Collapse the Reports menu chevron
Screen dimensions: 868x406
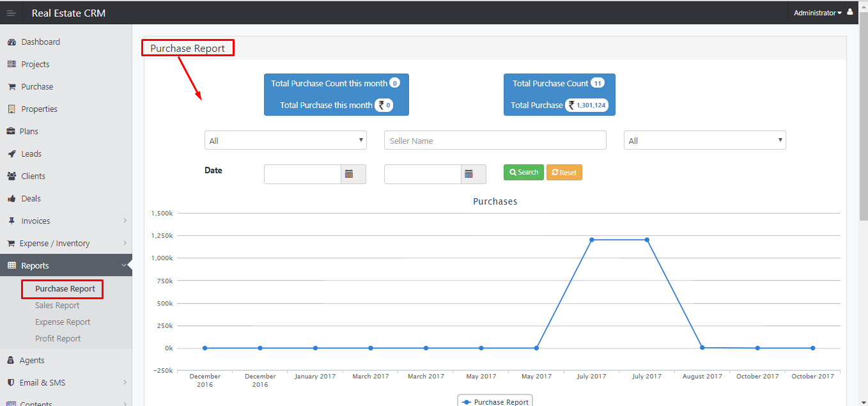[x=125, y=265]
